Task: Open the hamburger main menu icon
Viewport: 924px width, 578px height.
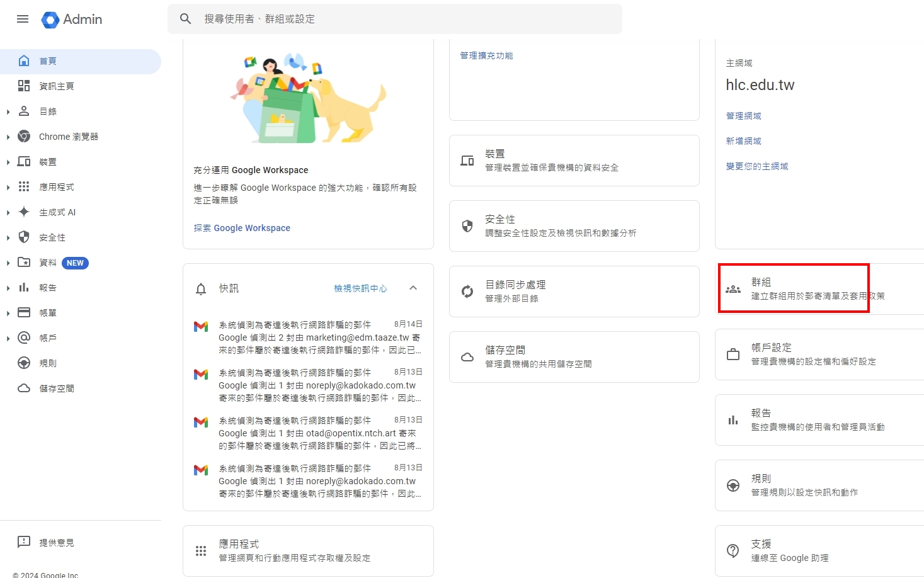Action: (x=23, y=19)
